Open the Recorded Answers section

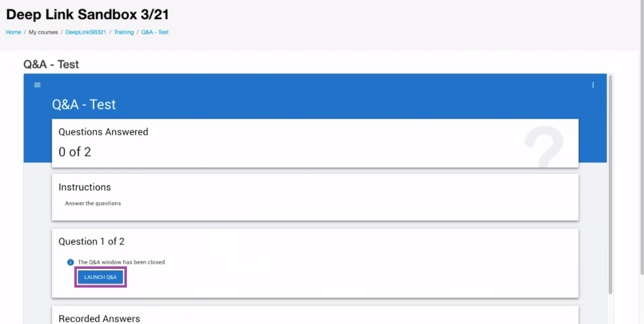click(x=99, y=318)
